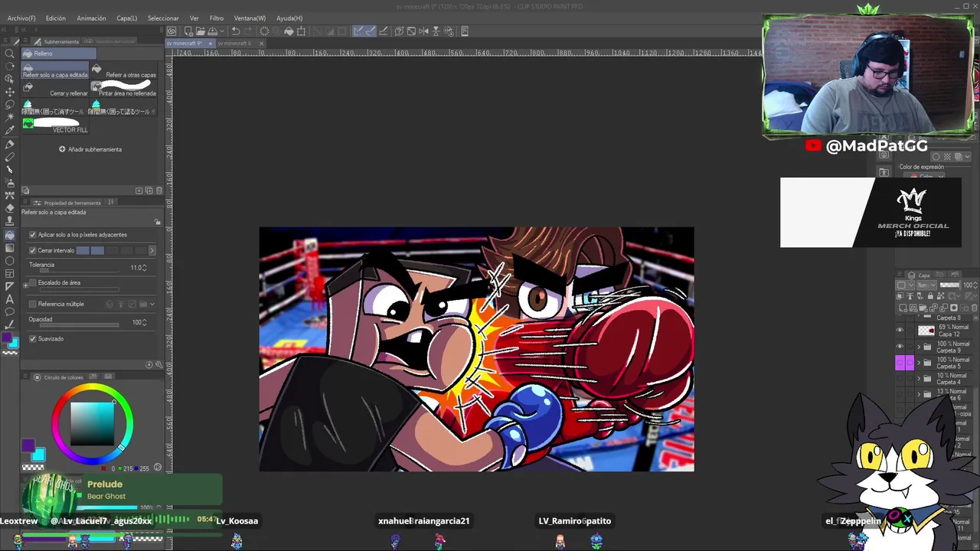980x551 pixels.
Task: Click the Clear icon in the command bar
Action: coord(265,31)
